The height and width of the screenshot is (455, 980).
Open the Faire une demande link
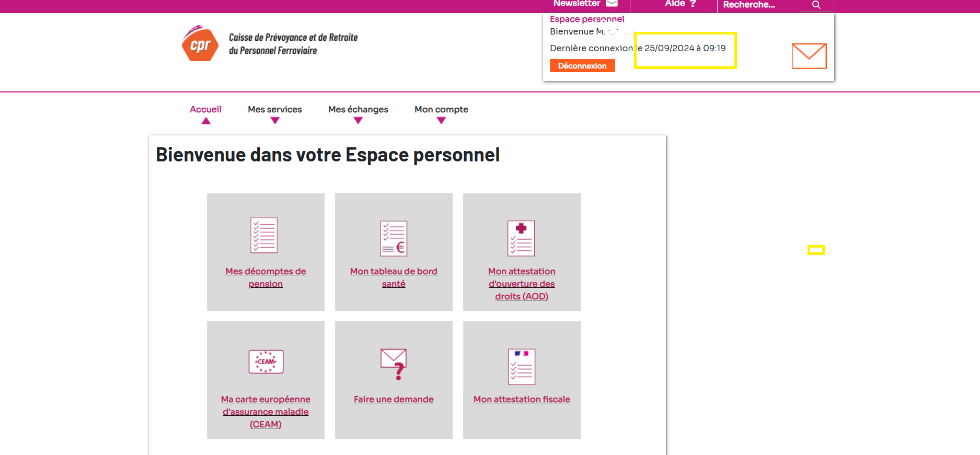pyautogui.click(x=394, y=399)
